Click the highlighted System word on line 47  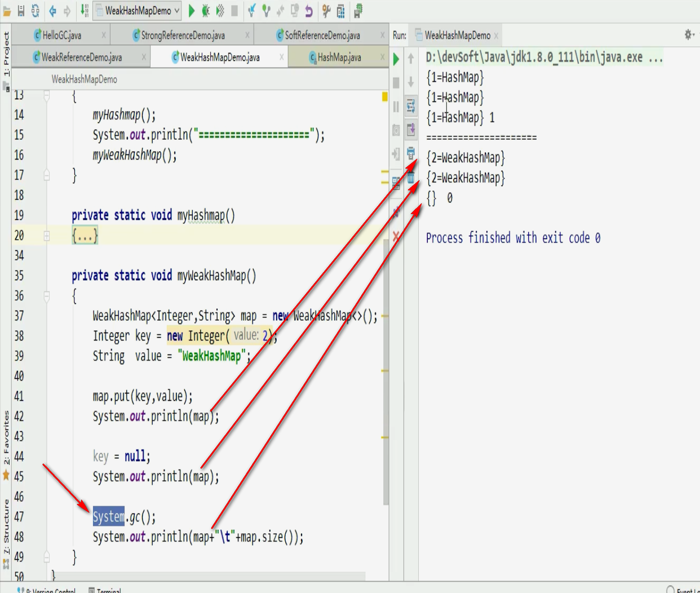click(109, 516)
